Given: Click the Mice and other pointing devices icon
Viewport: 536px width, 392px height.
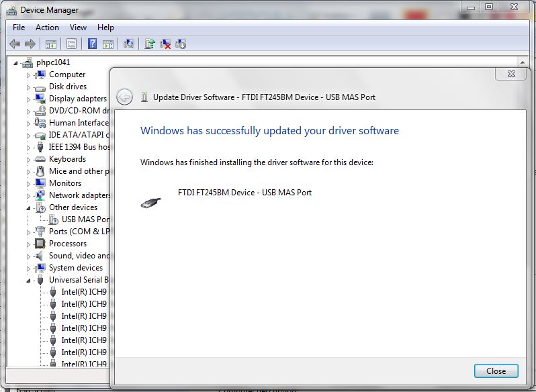Looking at the screenshot, I should (40, 171).
